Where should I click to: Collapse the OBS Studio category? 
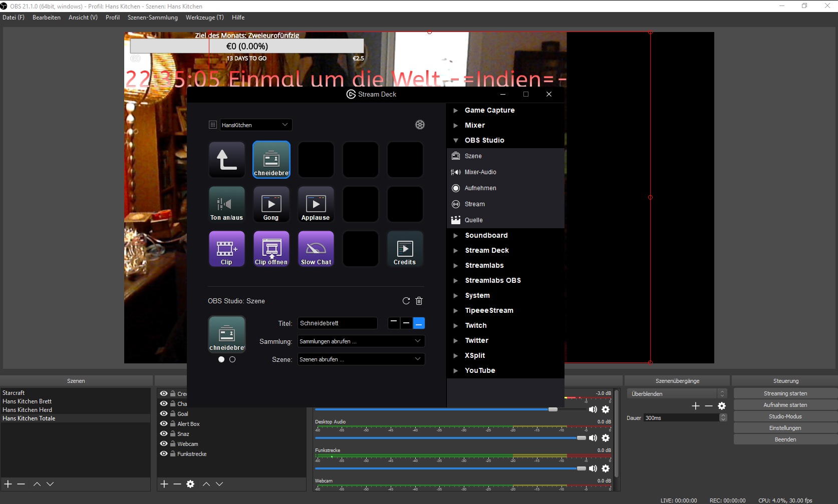(456, 140)
